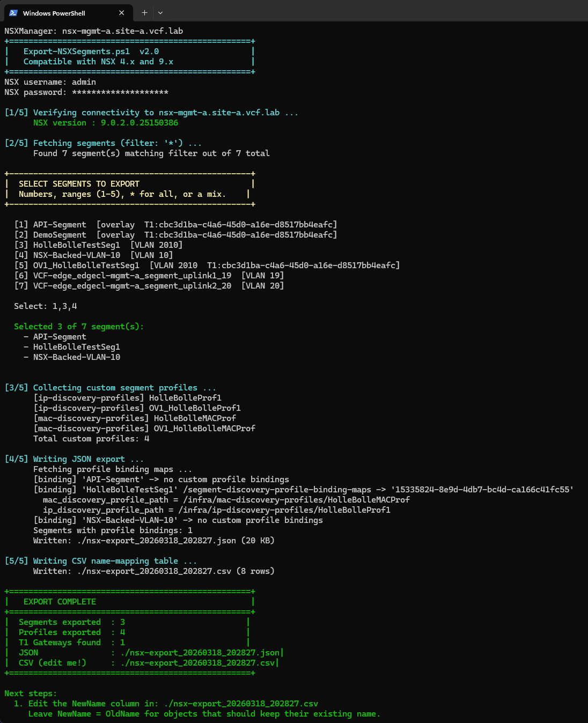Click the NSX version number 9.0.2.0.25150386
This screenshot has width=588, height=723.
coord(139,123)
